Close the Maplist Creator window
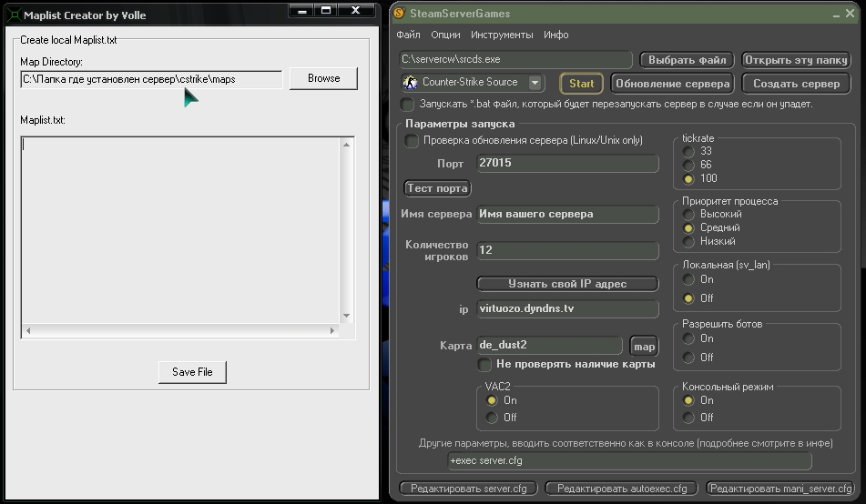866x504 pixels. pyautogui.click(x=356, y=11)
